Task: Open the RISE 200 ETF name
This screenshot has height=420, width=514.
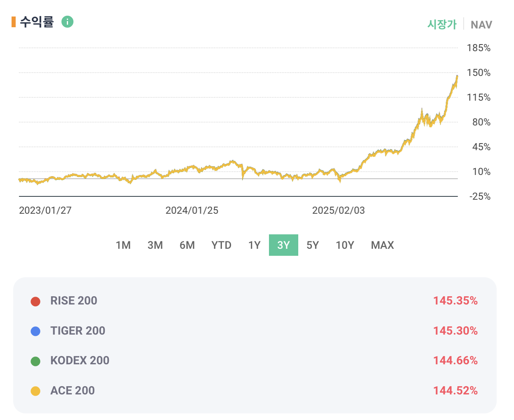Action: [74, 301]
